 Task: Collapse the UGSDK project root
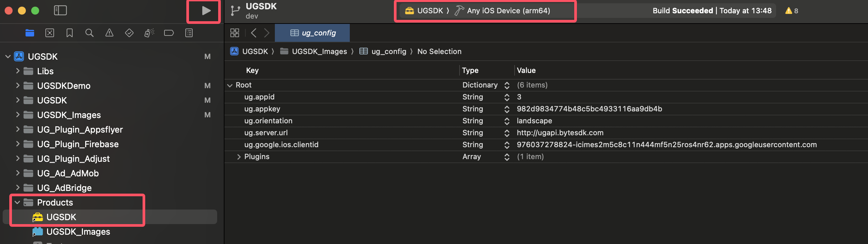[8, 57]
